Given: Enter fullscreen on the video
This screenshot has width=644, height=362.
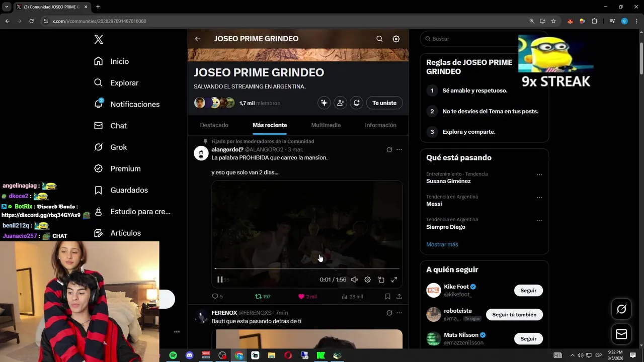Looking at the screenshot, I should (x=394, y=280).
